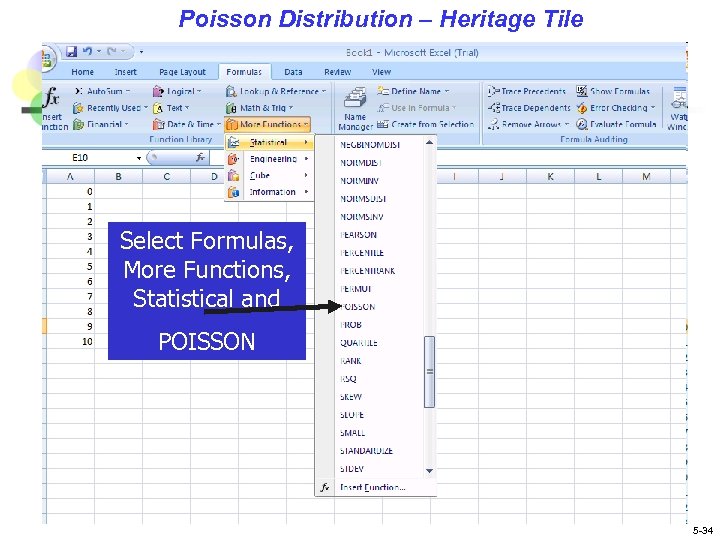Click the cell containing 0 in column A
This screenshot has height=540, width=720.
[71, 191]
